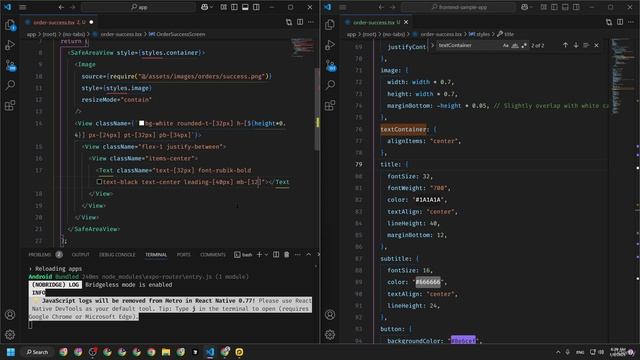Viewport: 640px width, 360px height.
Task: Open Windows Start menu
Action: point(11,352)
